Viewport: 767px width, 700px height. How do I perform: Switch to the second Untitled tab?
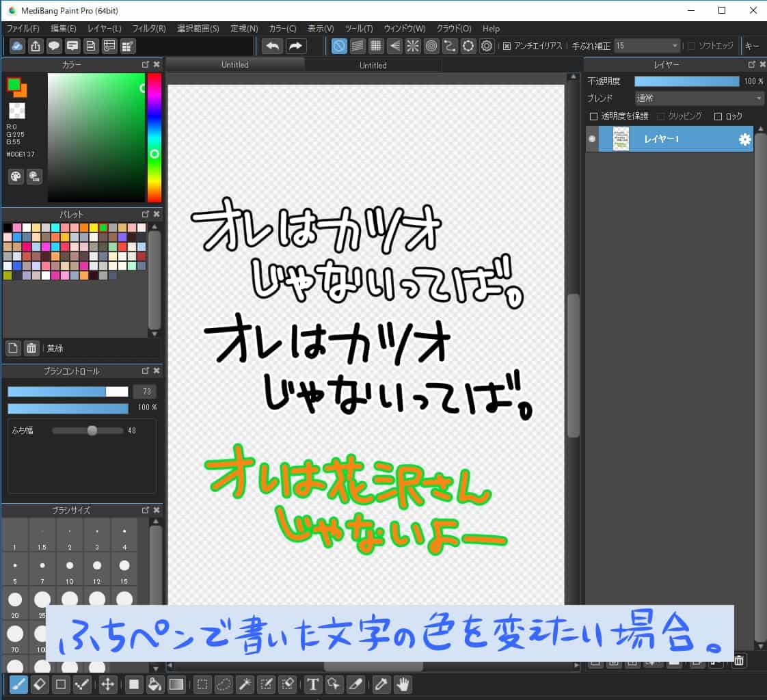pos(373,65)
